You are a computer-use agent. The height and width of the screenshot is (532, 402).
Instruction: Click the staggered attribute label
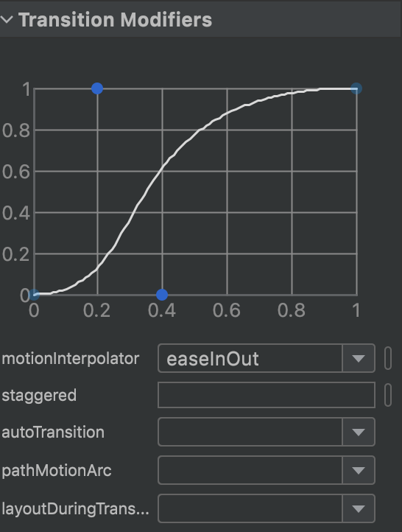[x=39, y=396]
